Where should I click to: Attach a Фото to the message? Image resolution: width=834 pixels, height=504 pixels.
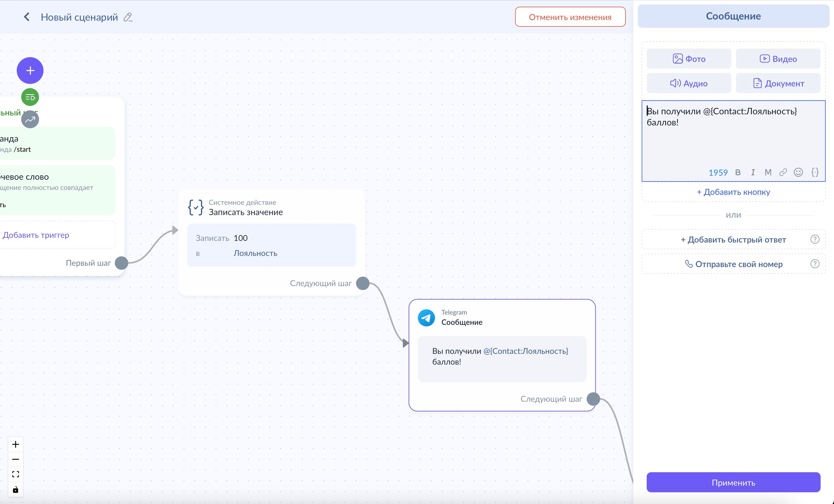tap(688, 59)
